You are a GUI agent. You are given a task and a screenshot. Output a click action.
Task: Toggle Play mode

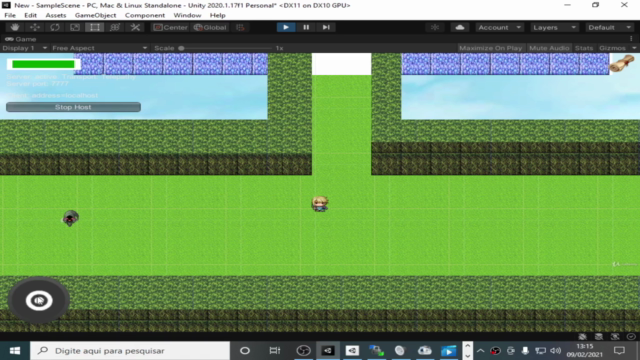[286, 27]
